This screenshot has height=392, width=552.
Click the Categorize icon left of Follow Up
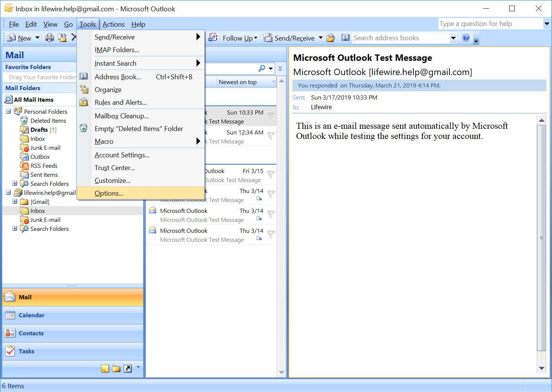pos(213,38)
